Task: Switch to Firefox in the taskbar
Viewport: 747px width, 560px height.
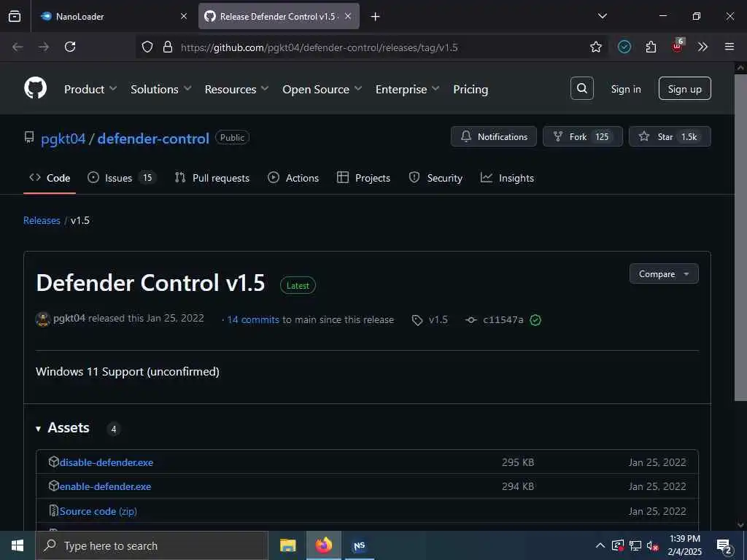Action: [x=323, y=545]
